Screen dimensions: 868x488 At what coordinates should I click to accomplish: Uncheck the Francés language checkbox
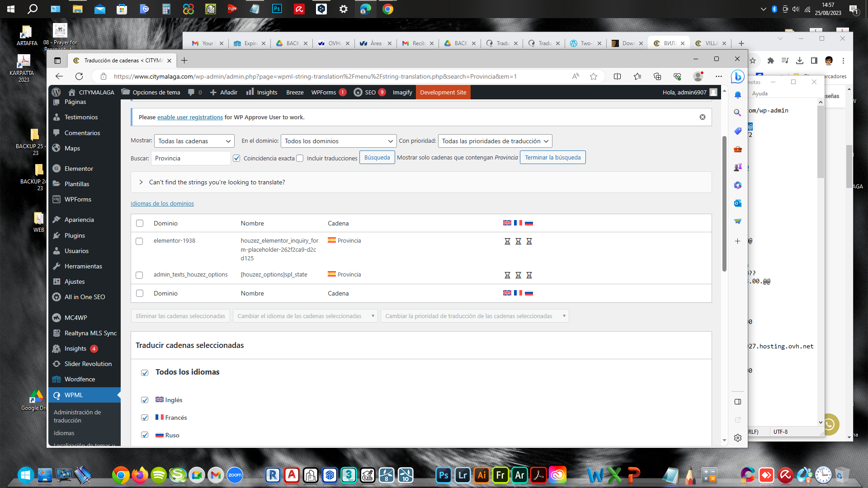click(145, 418)
